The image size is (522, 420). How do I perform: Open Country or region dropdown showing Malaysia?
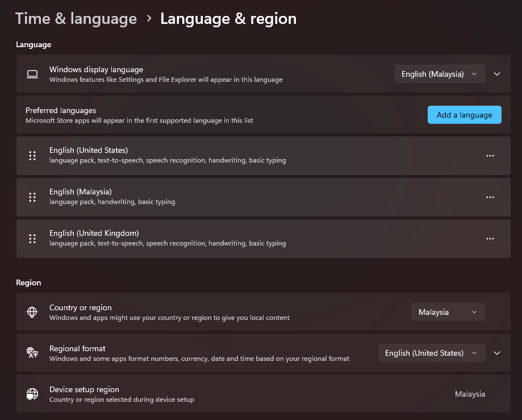[x=448, y=312]
